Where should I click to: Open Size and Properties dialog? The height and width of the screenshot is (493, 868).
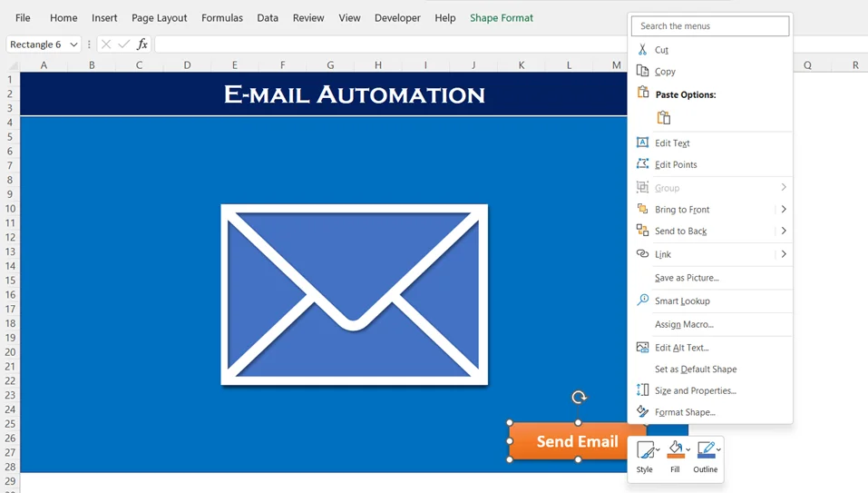pyautogui.click(x=695, y=390)
